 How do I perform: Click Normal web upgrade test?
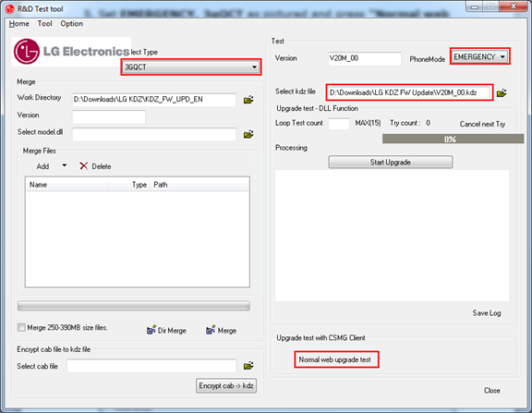coord(335,359)
